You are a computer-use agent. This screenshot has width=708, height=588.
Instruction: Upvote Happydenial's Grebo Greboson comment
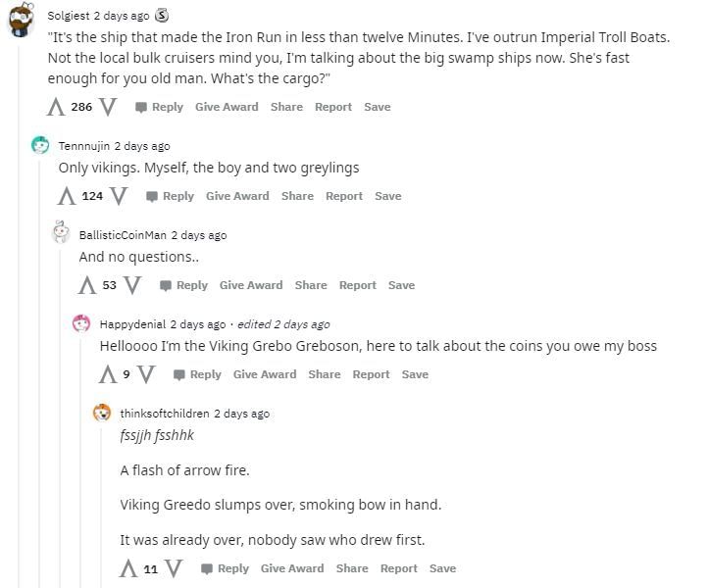point(108,374)
